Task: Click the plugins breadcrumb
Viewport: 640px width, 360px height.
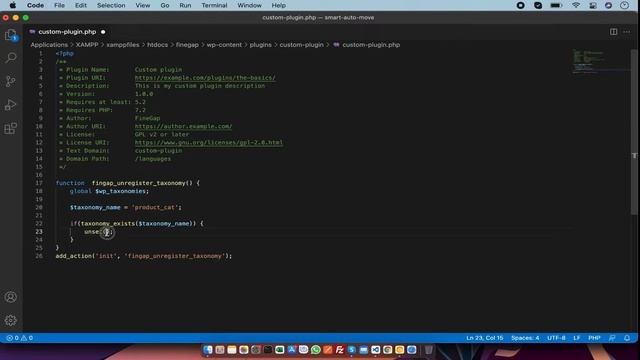Action: click(x=260, y=45)
